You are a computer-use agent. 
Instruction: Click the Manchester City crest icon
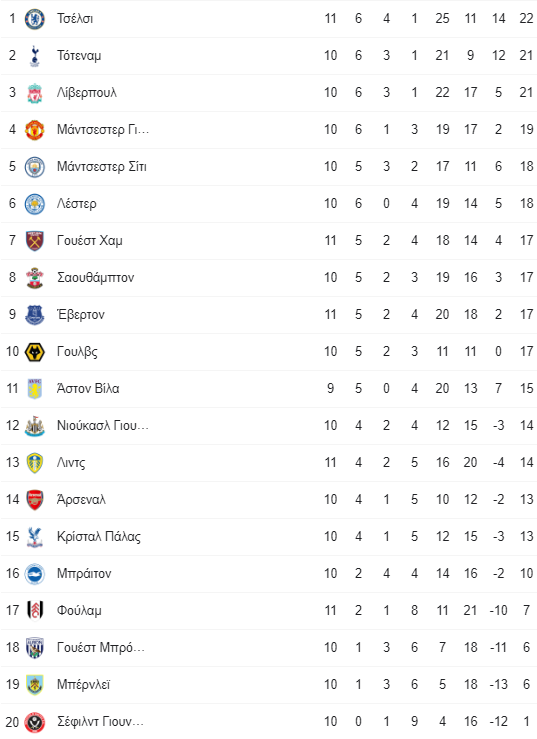pyautogui.click(x=34, y=167)
